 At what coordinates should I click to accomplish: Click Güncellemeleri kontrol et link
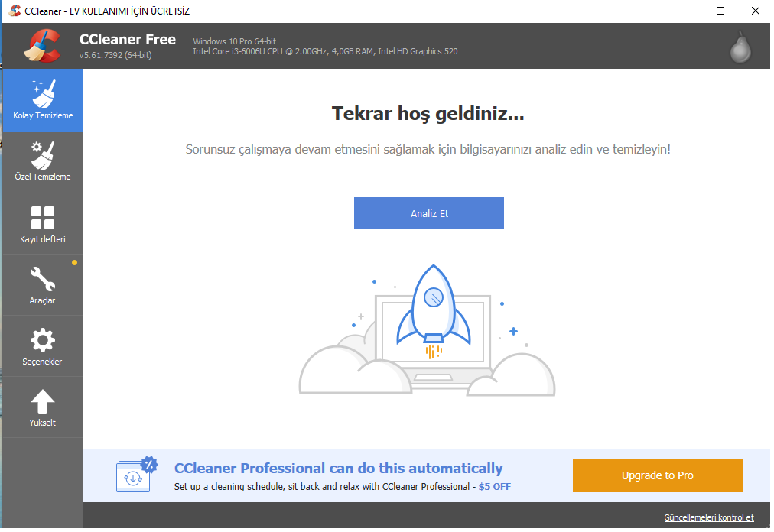click(x=709, y=517)
